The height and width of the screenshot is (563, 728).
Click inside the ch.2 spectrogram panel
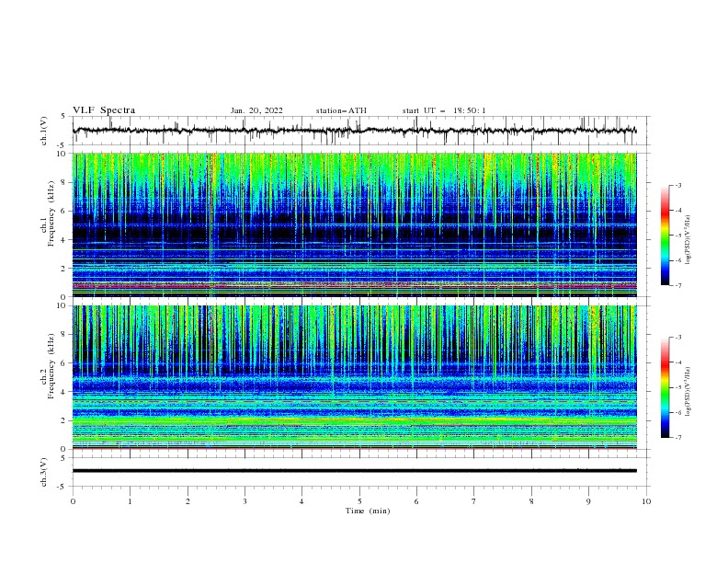coord(354,377)
